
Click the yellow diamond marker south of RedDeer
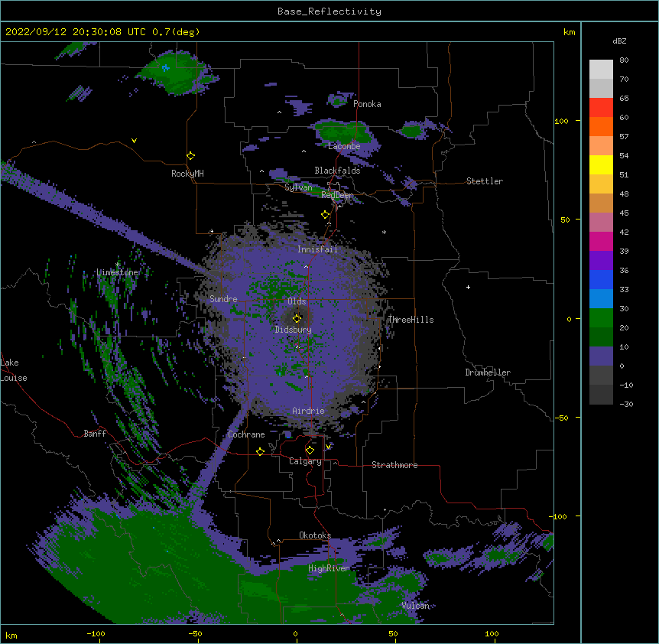(x=326, y=215)
